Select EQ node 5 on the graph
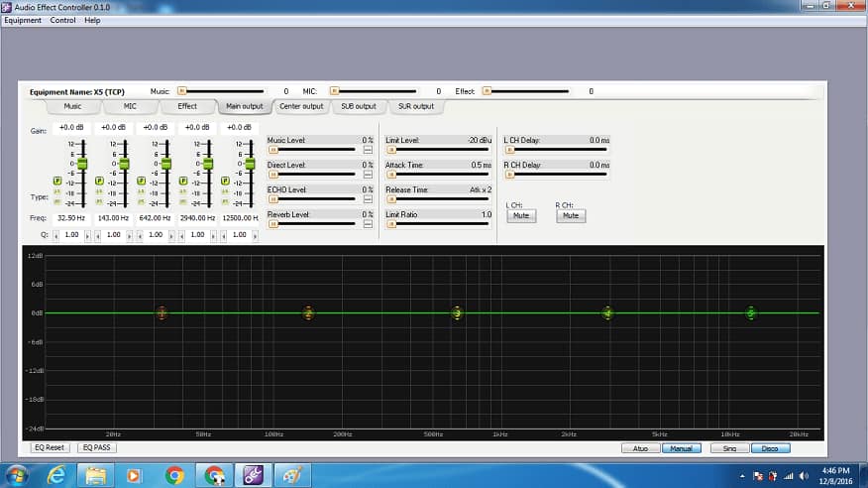This screenshot has width=868, height=488. click(751, 313)
